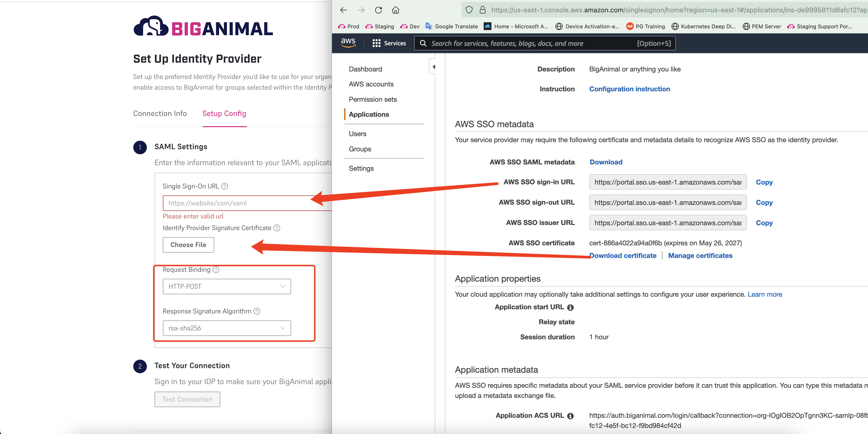Open Users in AWS SSO sidebar

pyautogui.click(x=357, y=134)
